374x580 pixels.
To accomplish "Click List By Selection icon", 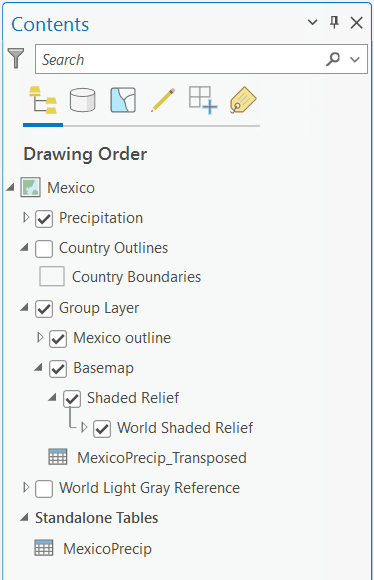I will pos(123,100).
